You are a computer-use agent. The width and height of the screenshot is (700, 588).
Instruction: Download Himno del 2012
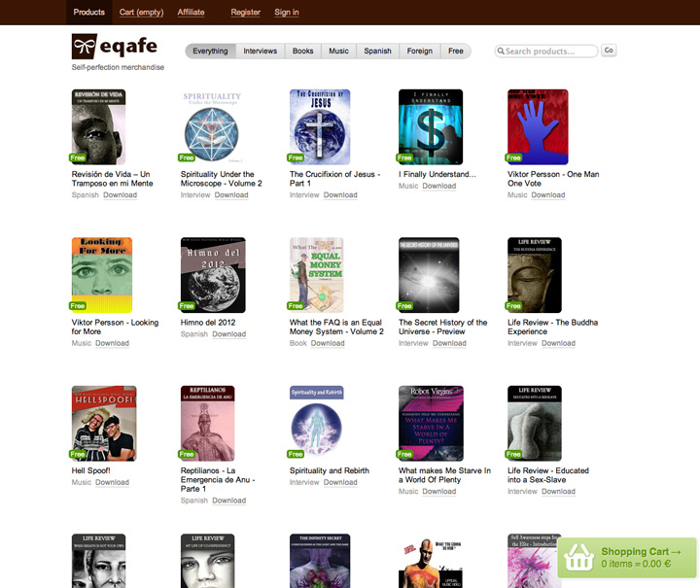pos(229,334)
